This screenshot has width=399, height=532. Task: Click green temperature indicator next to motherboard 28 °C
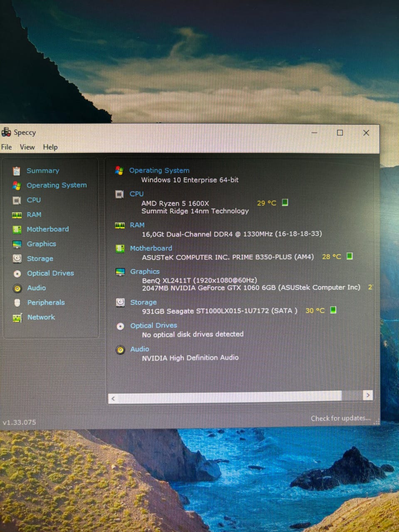(x=350, y=256)
